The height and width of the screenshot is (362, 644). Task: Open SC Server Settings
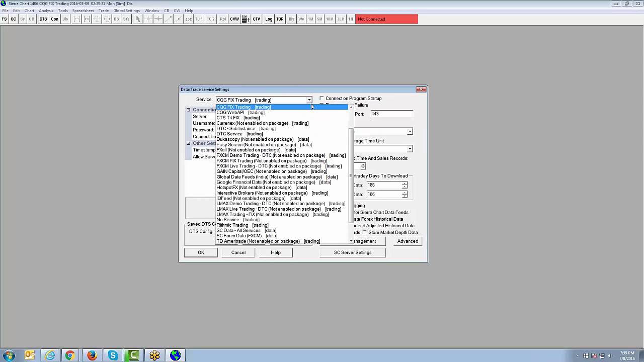pos(353,252)
